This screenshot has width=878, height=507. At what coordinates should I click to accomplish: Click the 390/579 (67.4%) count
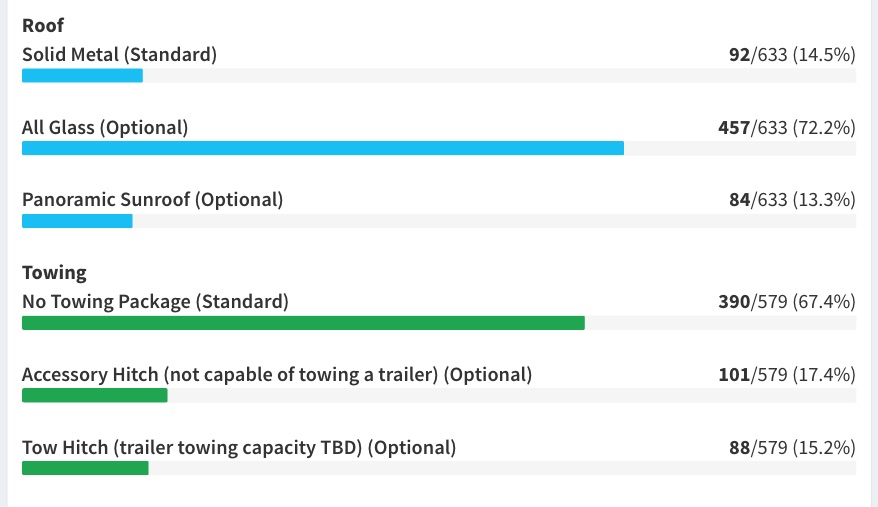(787, 302)
